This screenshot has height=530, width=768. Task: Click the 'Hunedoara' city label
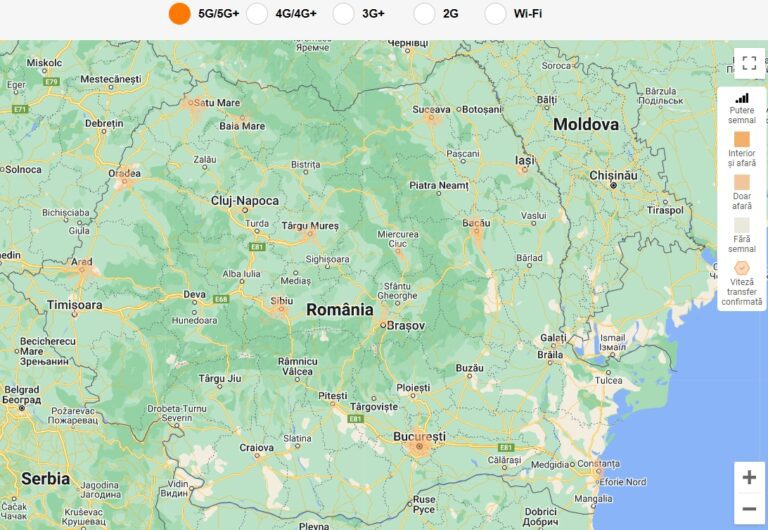pyautogui.click(x=194, y=320)
